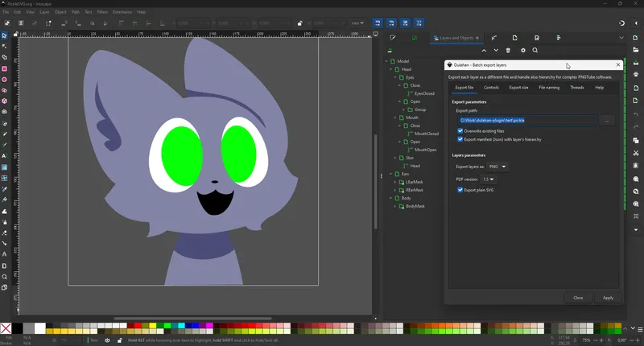Click Close button in export dialog
This screenshot has height=346, width=644.
tap(578, 298)
